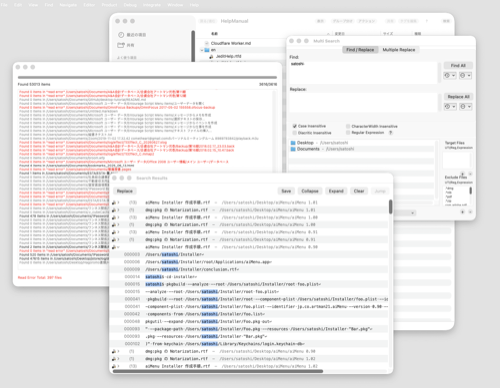Click the en folder icon in HelpManual window

(x=207, y=50)
